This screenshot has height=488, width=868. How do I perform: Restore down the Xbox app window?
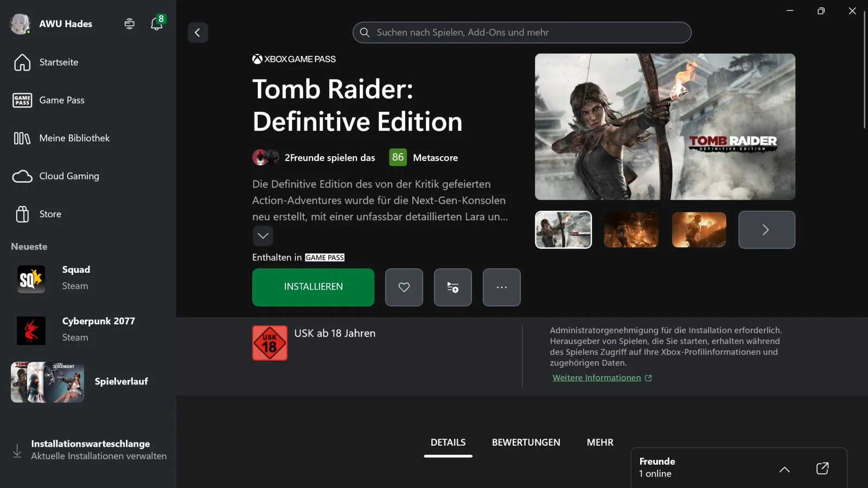(x=821, y=11)
